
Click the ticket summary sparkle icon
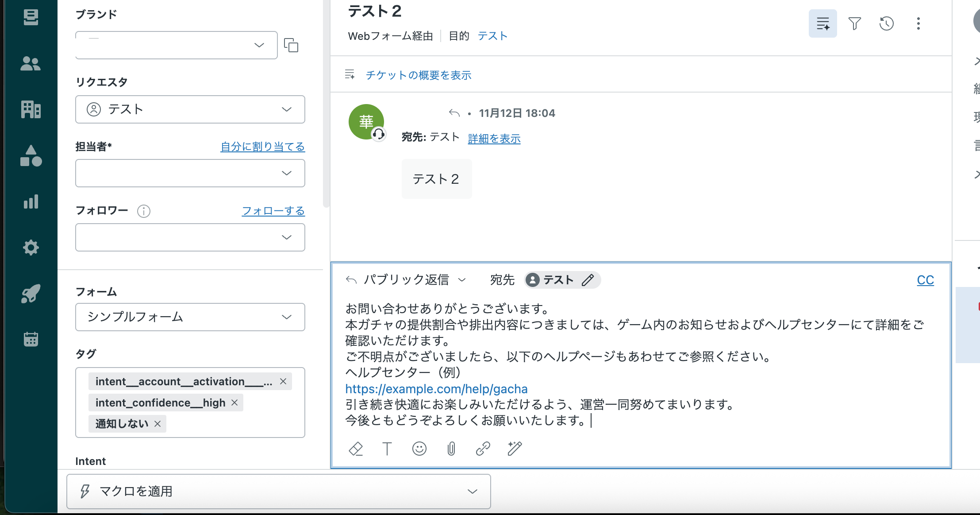point(822,23)
